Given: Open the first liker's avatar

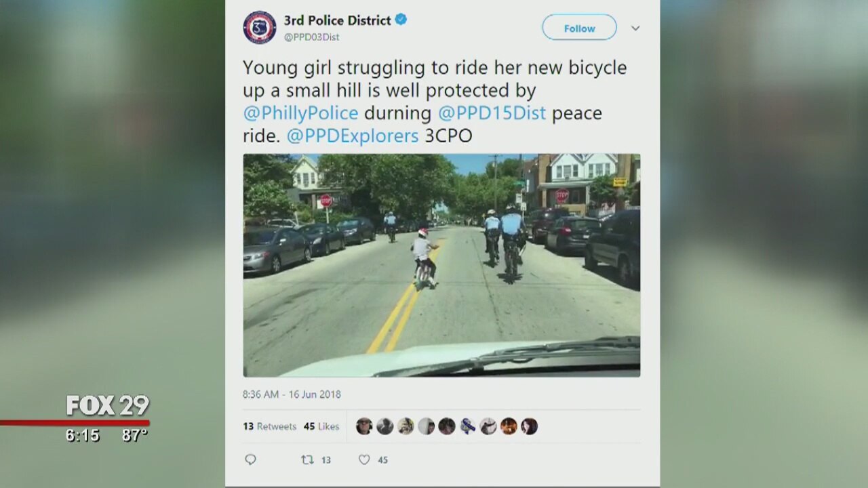Looking at the screenshot, I should pos(364,426).
